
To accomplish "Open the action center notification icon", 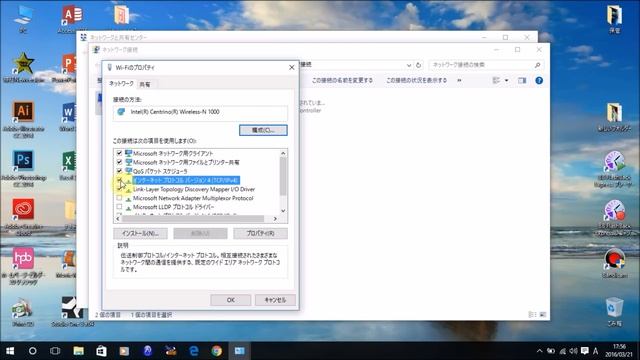I will pos(584,351).
